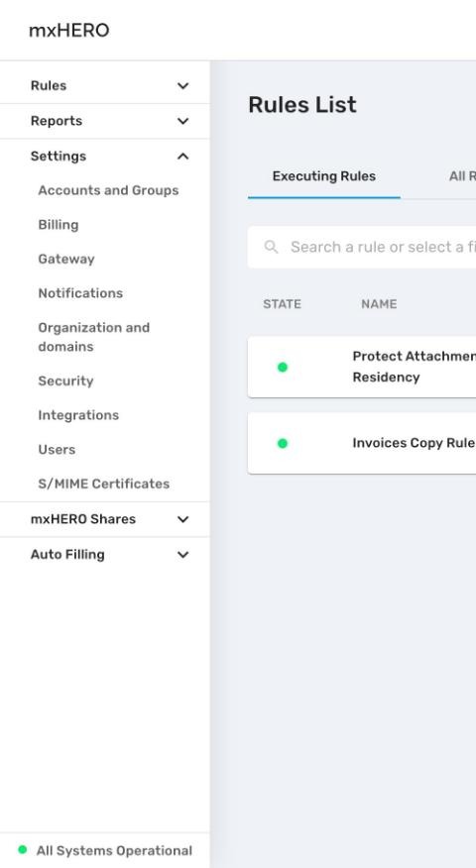Viewport: 476px width, 868px height.
Task: Expand the Rules menu chevron
Action: coord(182,86)
